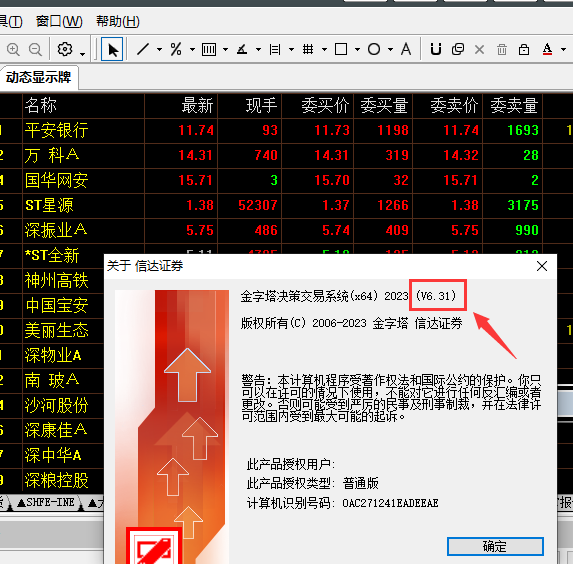Select the line drawing tool
This screenshot has width=573, height=564.
coord(143,49)
